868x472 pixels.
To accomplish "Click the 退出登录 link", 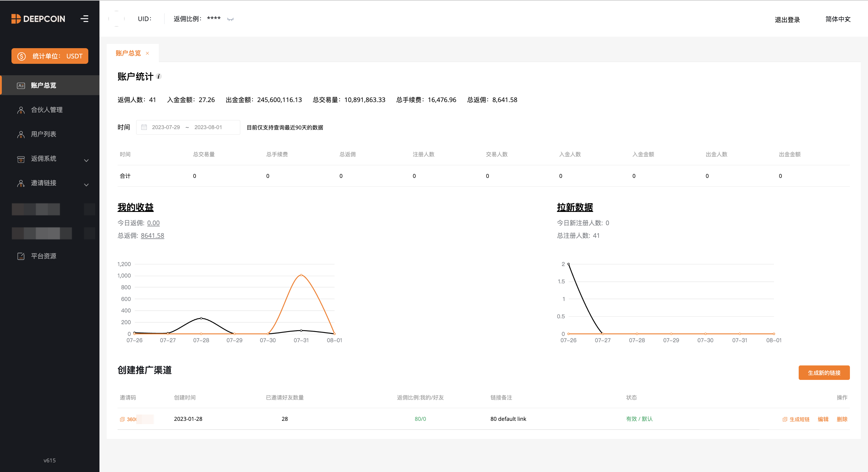I will coord(787,20).
